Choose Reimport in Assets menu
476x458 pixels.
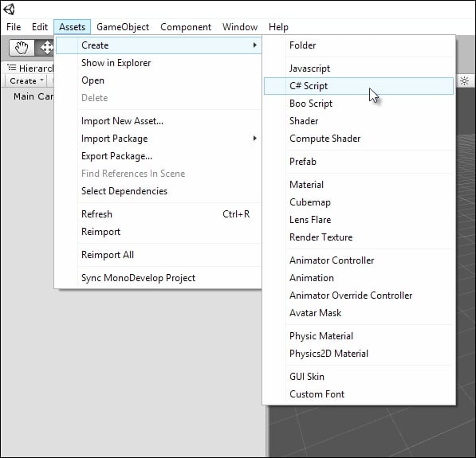[x=159, y=232]
